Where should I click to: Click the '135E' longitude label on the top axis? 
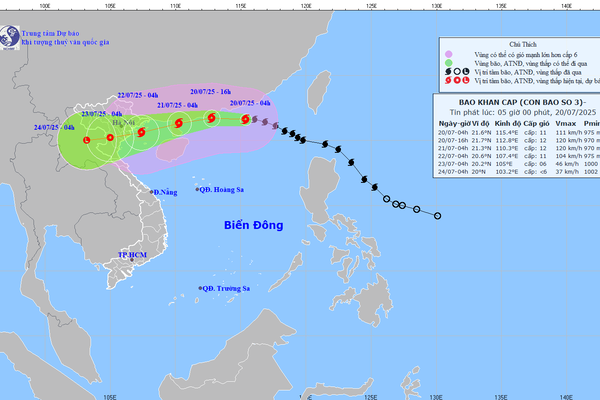(x=501, y=6)
